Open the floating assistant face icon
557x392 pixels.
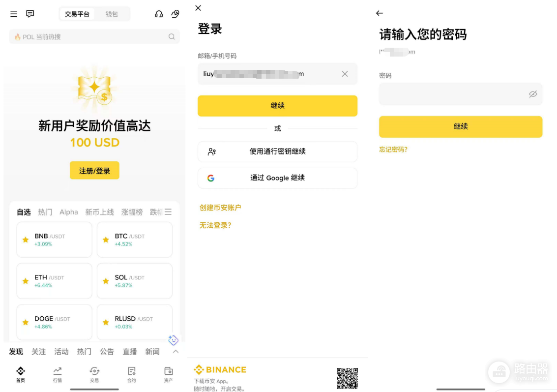tap(173, 340)
